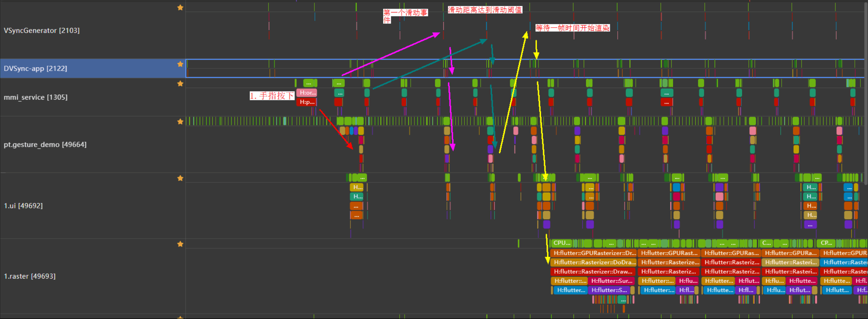This screenshot has width=868, height=319.
Task: Select the crimson H:flutte... slice
Action: [802, 281]
